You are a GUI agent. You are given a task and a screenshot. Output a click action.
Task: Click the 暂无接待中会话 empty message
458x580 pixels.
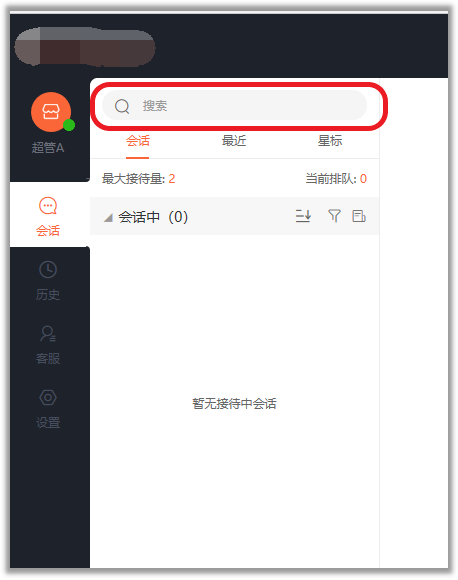pos(234,404)
